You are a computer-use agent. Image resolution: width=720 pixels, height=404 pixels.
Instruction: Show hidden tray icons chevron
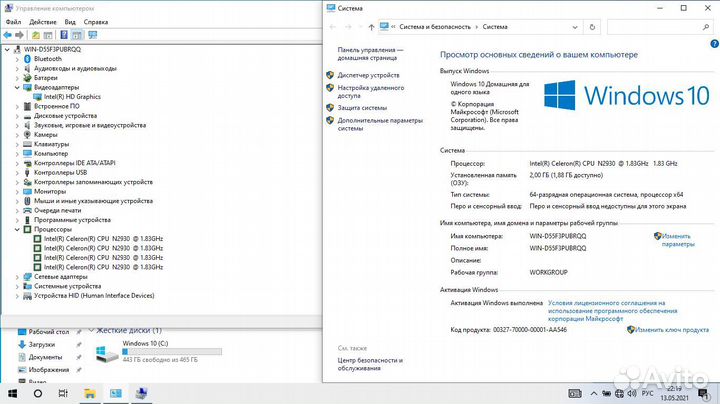594,393
